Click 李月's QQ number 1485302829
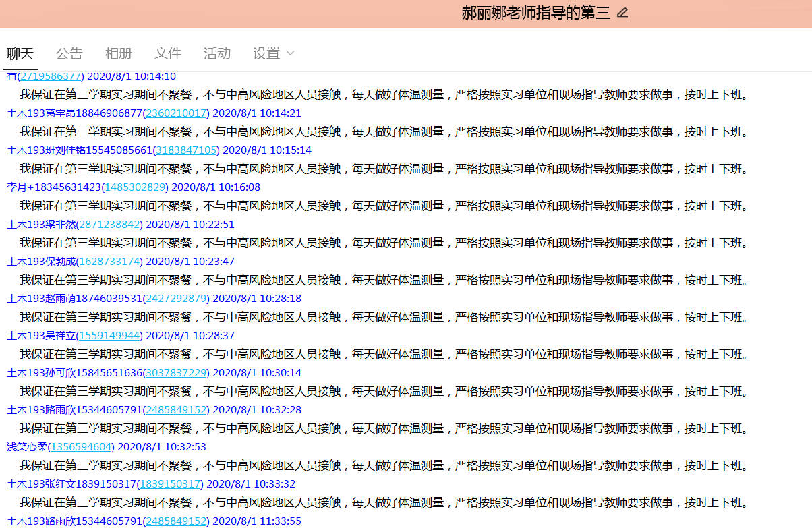The width and height of the screenshot is (812, 528). coord(136,187)
